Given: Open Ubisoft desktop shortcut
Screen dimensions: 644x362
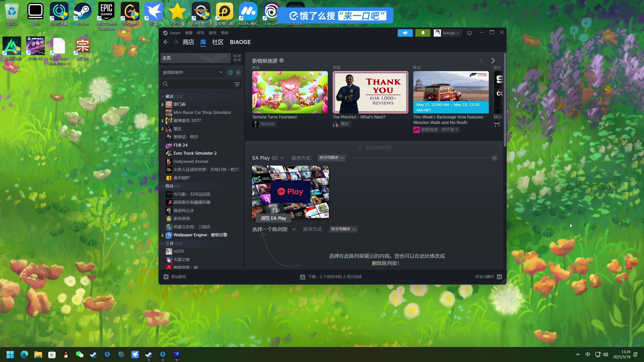Looking at the screenshot, I should [272, 14].
